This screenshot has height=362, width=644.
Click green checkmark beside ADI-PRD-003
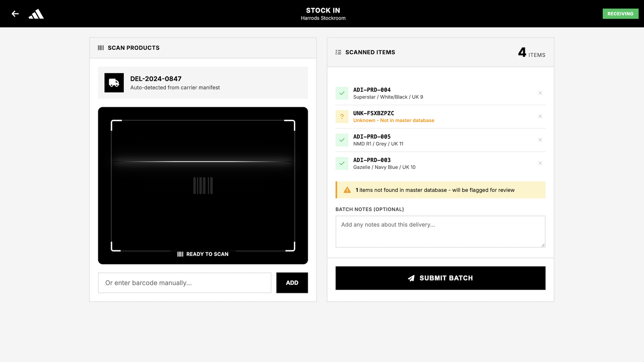point(342,163)
